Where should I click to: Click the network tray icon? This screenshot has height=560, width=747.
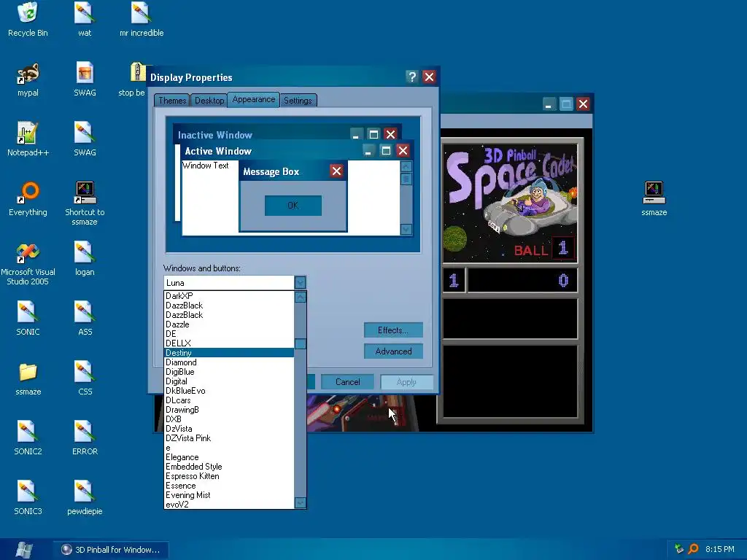679,549
